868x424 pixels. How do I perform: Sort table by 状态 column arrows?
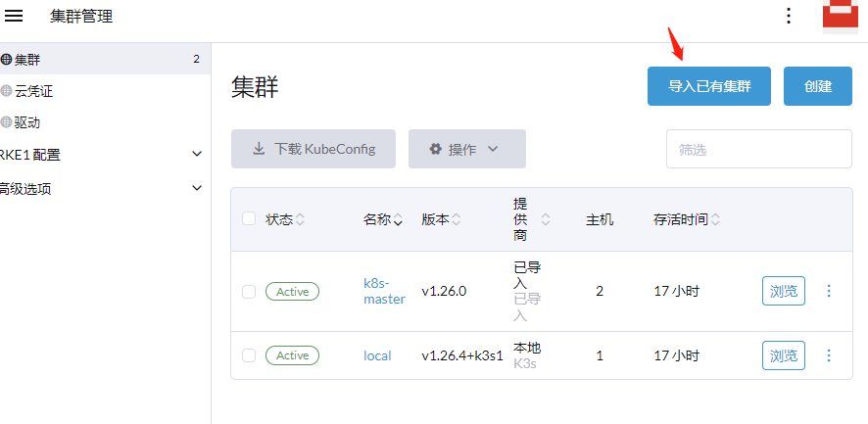[300, 219]
